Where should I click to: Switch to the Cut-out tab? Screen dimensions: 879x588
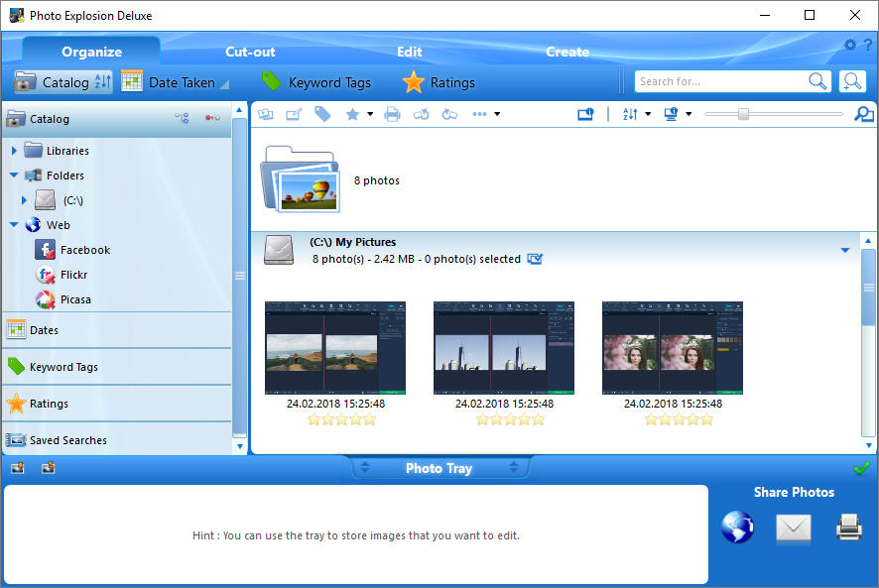tap(250, 52)
